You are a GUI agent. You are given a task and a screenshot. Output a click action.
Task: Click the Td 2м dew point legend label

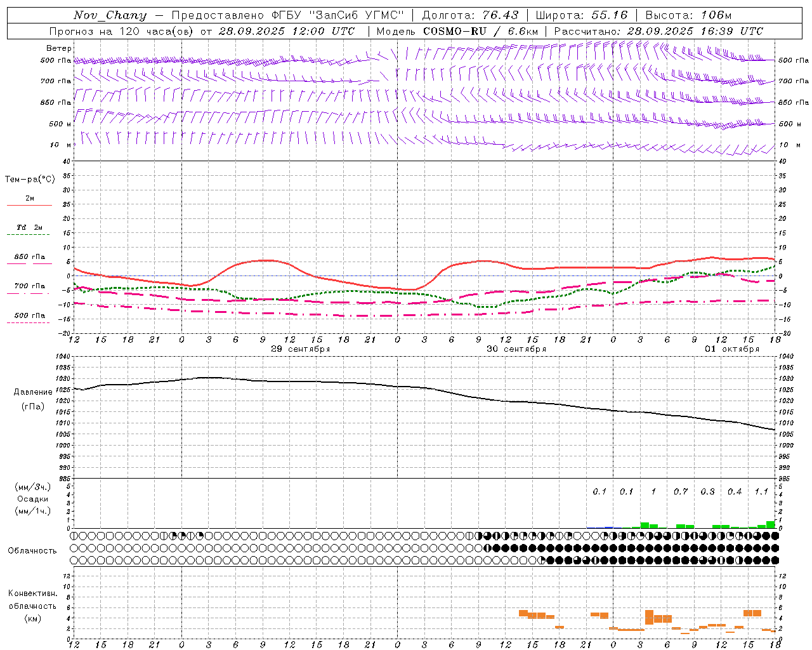point(30,227)
